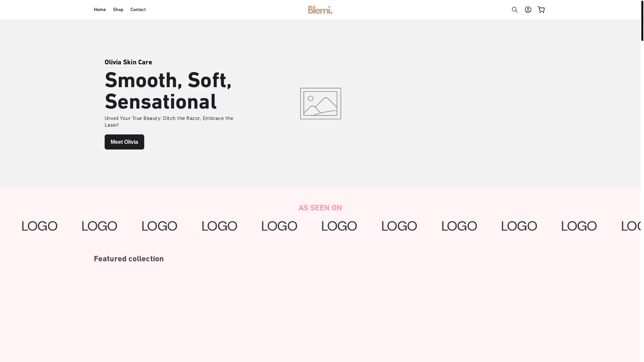Click the Blemi logo in header
Image resolution: width=644 pixels, height=362 pixels.
pyautogui.click(x=320, y=10)
